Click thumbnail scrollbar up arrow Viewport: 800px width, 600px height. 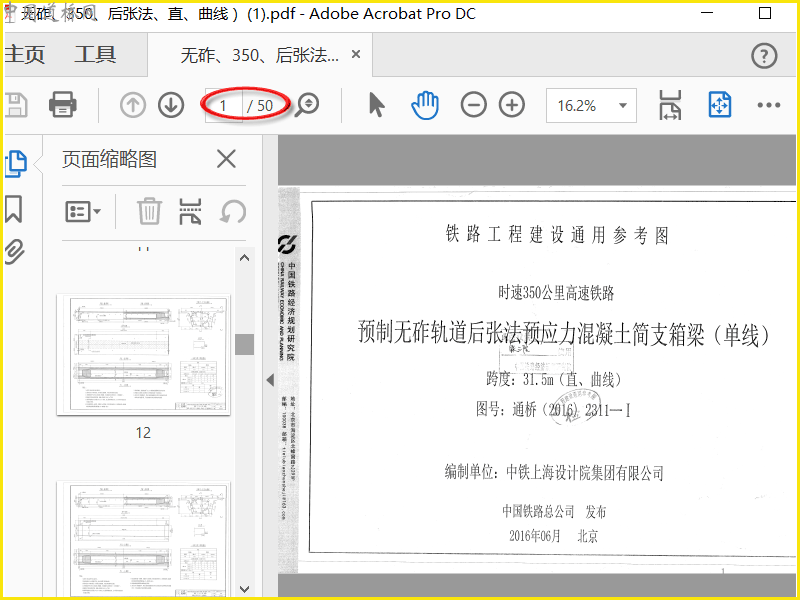244,258
